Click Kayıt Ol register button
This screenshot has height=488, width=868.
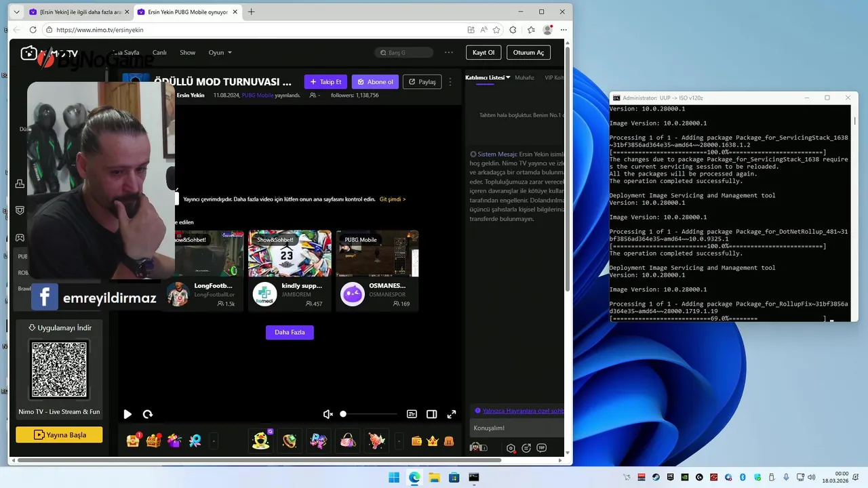click(x=484, y=52)
